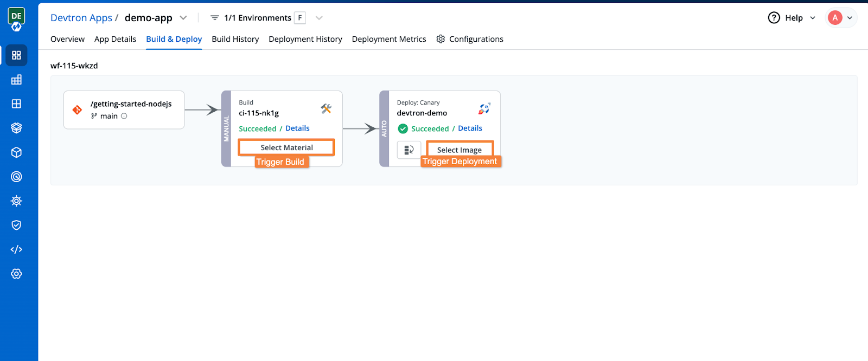Click the Build node Succeeded status
868x361 pixels.
coord(258,128)
